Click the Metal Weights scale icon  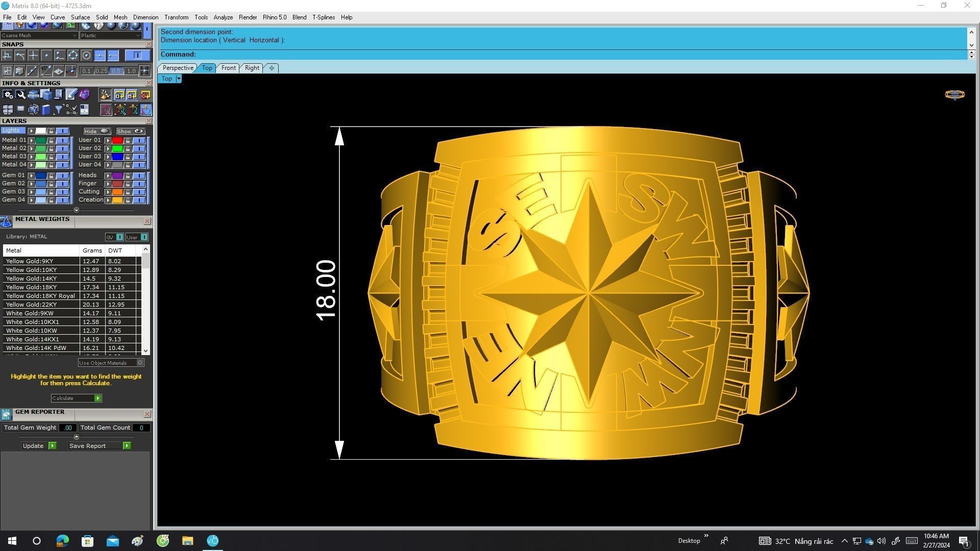[x=6, y=221]
